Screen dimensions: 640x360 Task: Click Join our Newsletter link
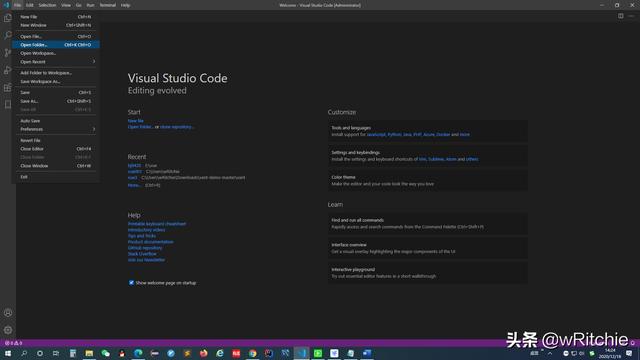[147, 260]
